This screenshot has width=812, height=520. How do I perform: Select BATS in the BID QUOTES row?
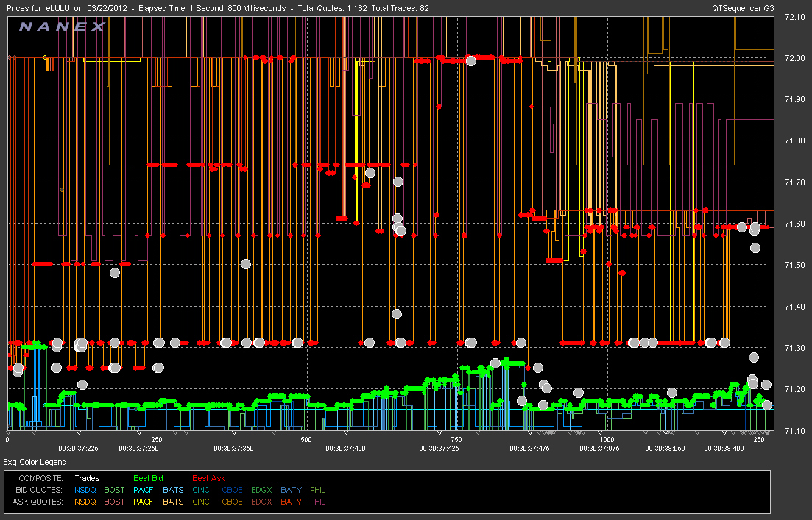point(173,490)
